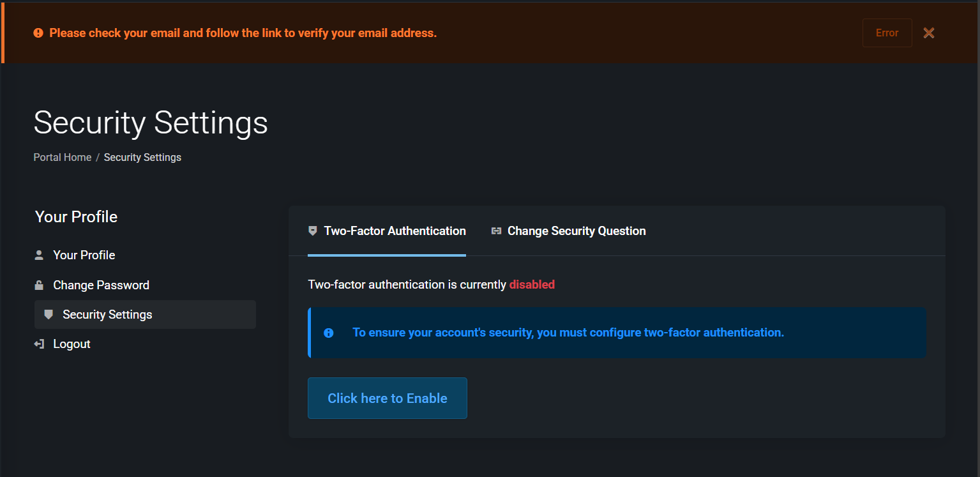Open the Change Password sidebar link
The width and height of the screenshot is (980, 477).
point(101,285)
